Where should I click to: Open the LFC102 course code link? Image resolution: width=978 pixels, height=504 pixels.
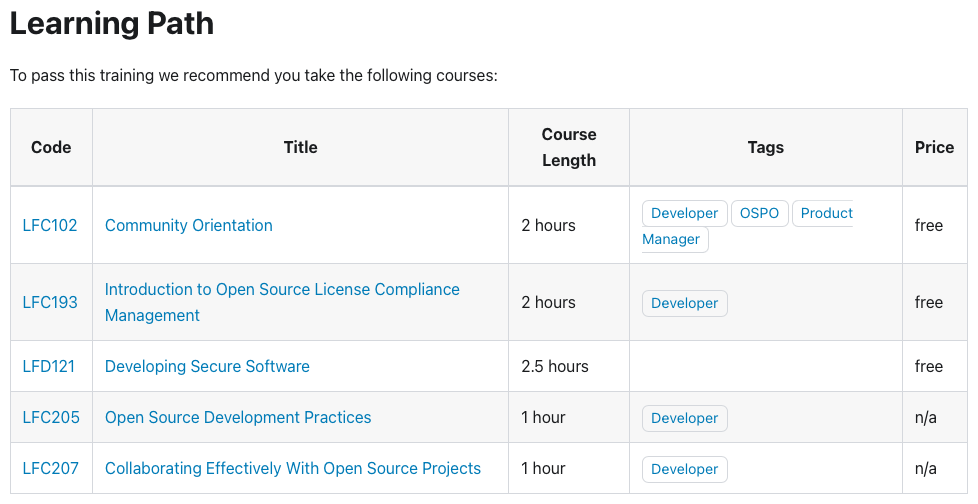(x=50, y=225)
